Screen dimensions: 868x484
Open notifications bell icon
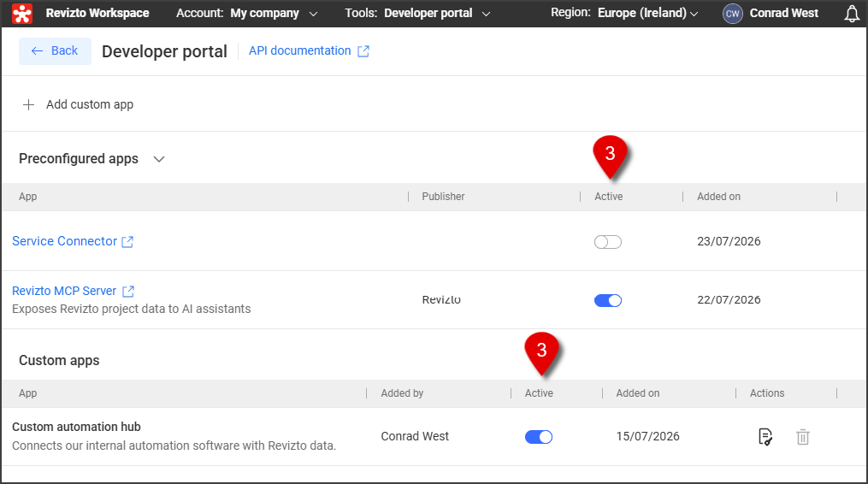(x=852, y=14)
